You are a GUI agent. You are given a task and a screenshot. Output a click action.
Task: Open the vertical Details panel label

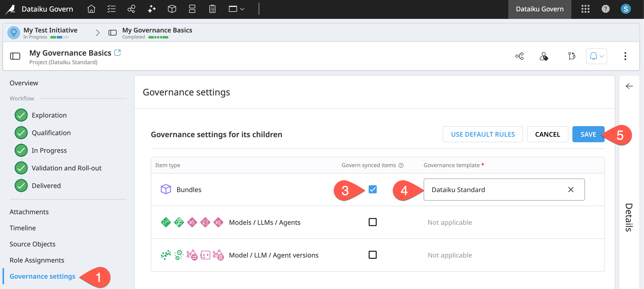[629, 218]
